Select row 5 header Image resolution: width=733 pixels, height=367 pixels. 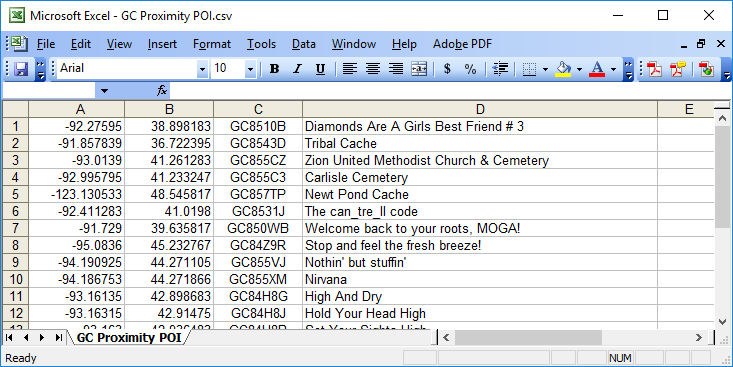pos(15,194)
